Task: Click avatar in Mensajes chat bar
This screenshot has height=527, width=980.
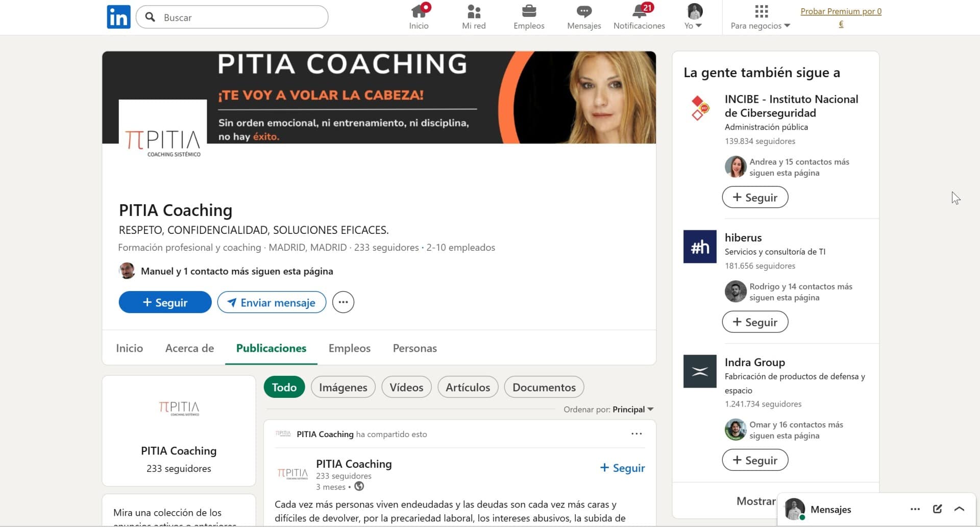Action: tap(794, 509)
